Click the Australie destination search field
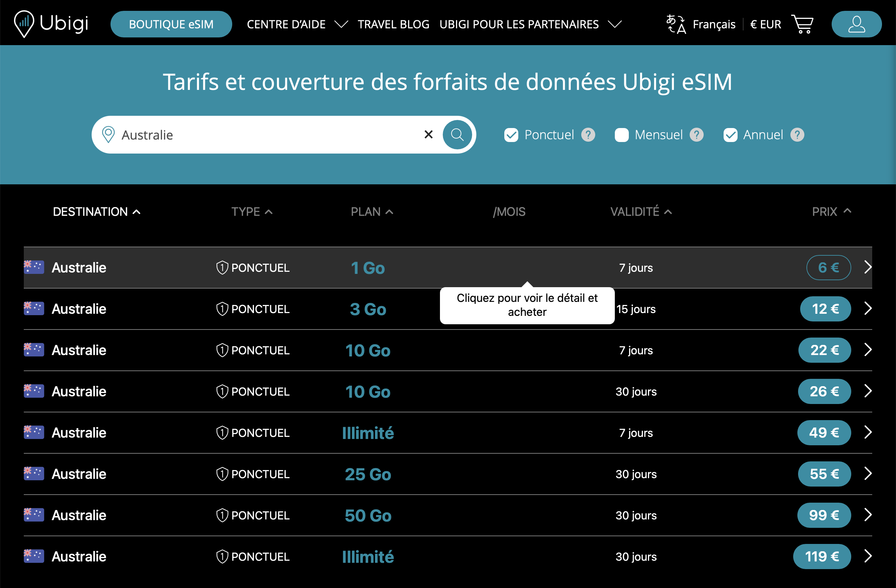 coord(264,135)
